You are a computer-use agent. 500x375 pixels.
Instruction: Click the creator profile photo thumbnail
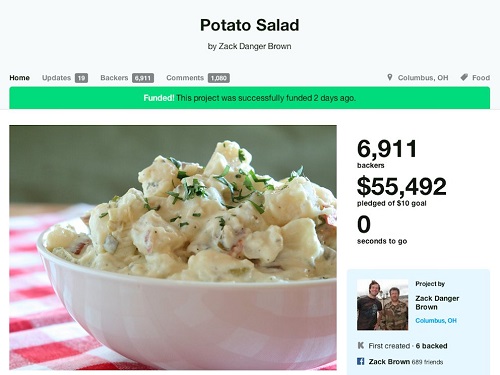pyautogui.click(x=383, y=305)
